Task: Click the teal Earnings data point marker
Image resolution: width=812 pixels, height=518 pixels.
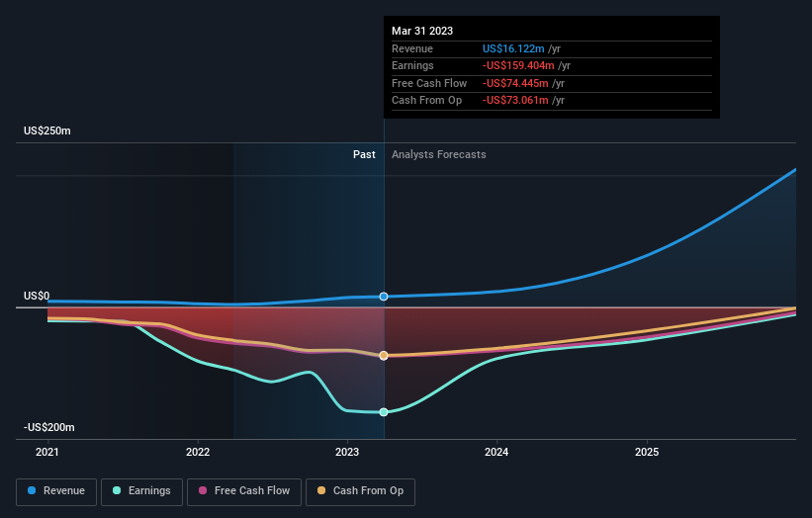Action: tap(384, 412)
